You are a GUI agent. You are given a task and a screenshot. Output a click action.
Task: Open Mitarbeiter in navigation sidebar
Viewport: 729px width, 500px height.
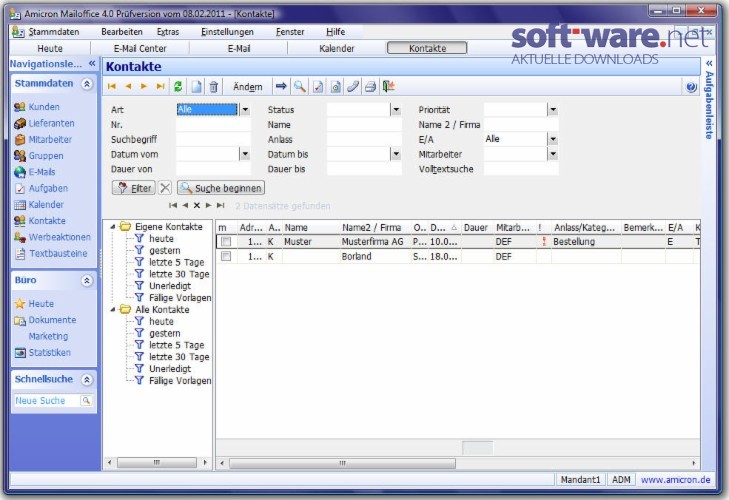click(x=43, y=140)
